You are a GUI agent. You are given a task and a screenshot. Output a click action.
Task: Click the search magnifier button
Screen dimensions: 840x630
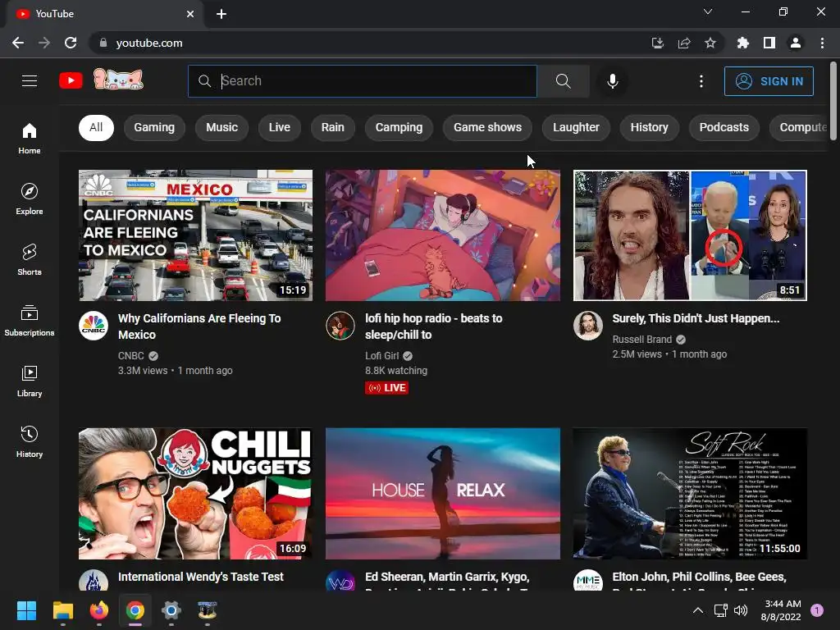563,81
